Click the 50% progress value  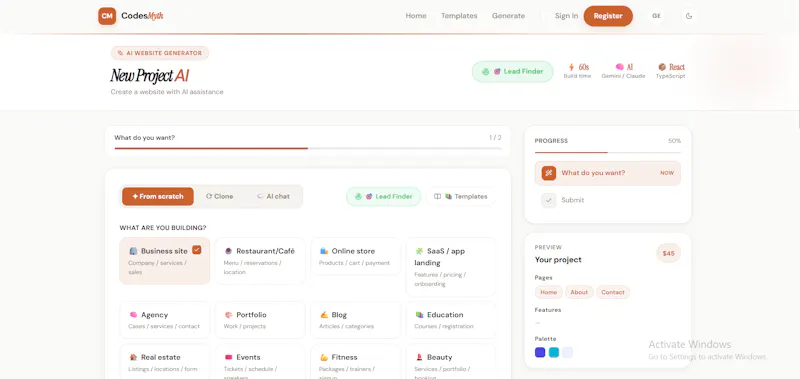click(674, 141)
